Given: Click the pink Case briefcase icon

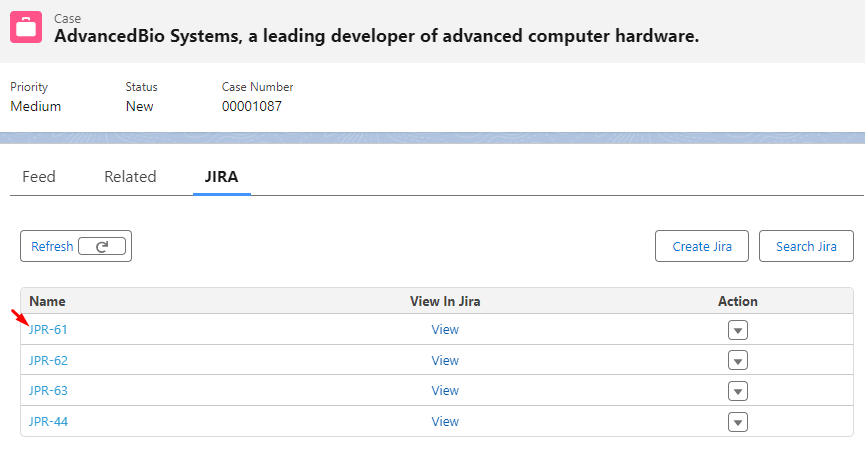Looking at the screenshot, I should [x=26, y=27].
